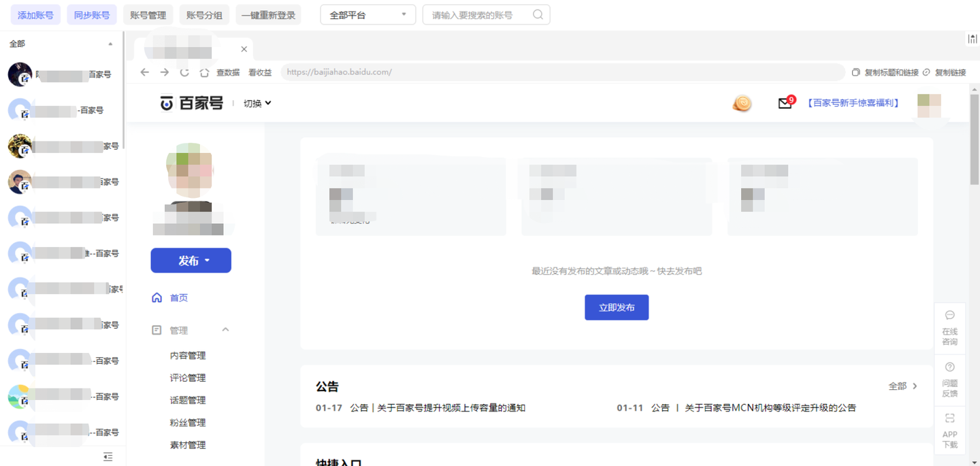Select the 评论管理 menu item

[x=187, y=377]
